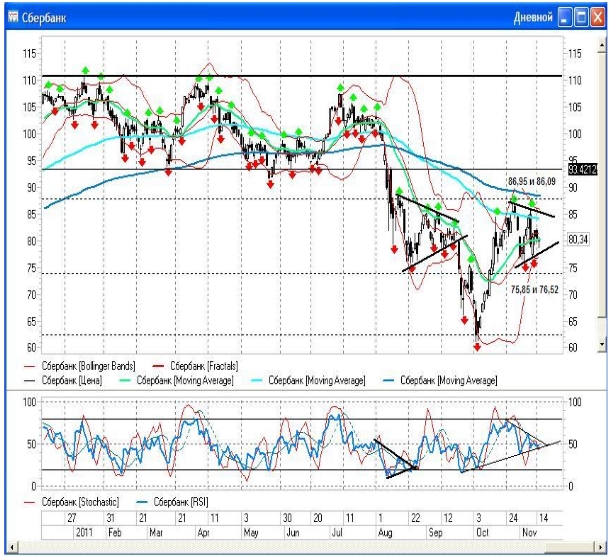Click the horizontal scrollbar left arrow
The height and width of the screenshot is (557, 612).
(x=13, y=547)
